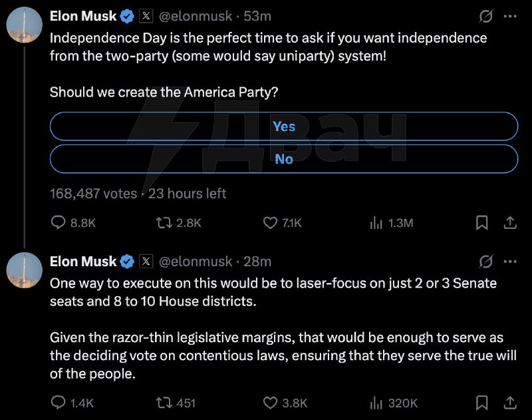Share the Senate seats tweet

[x=510, y=403]
